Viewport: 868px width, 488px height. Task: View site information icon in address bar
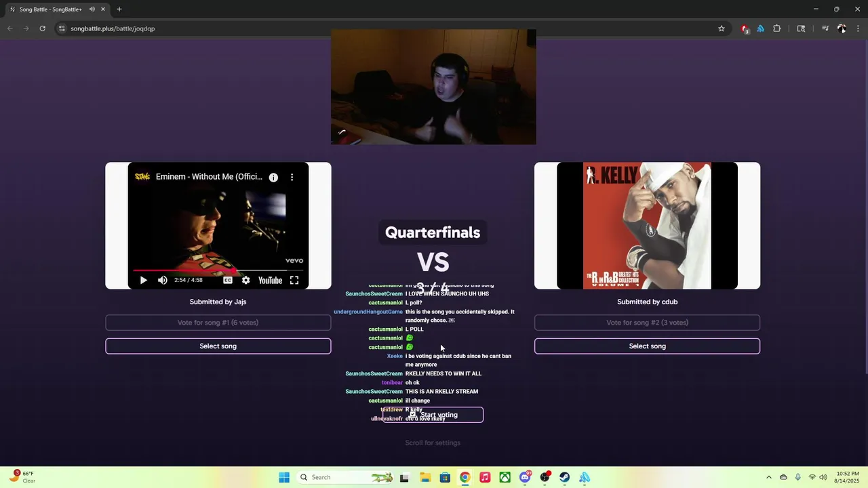62,28
